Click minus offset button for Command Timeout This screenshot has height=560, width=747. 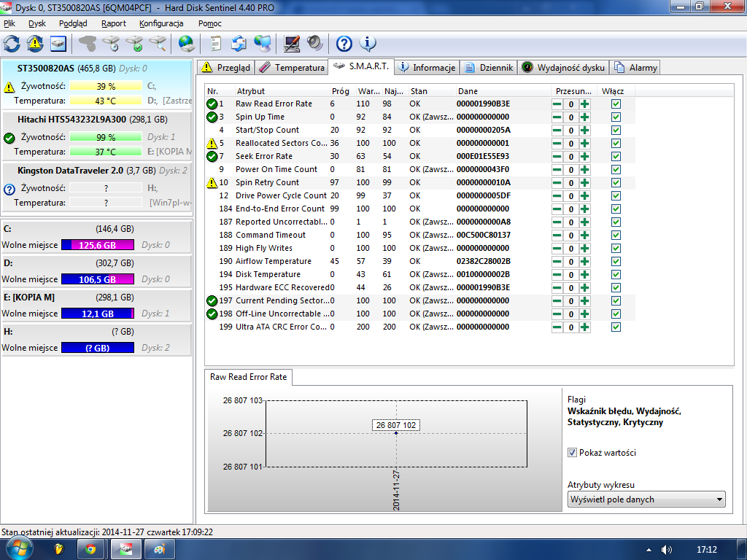(557, 236)
